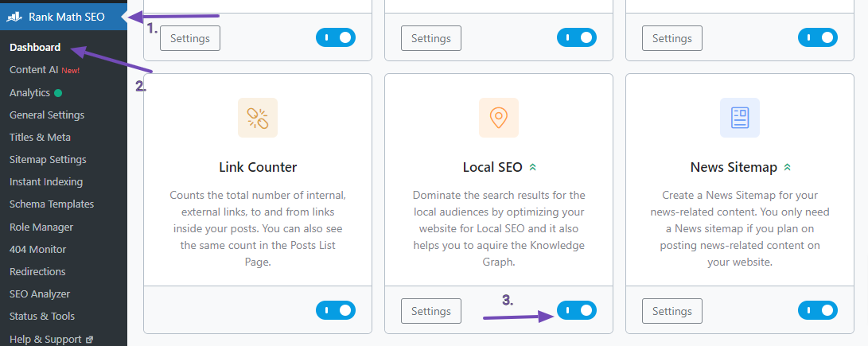
Task: Click the upgrade chevrons next to News Sitemap
Action: click(x=787, y=167)
